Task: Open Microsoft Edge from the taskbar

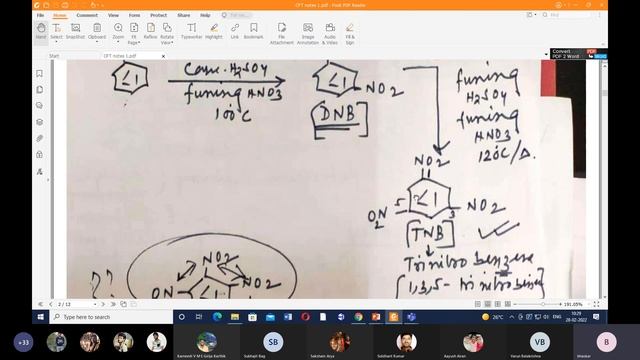Action: [x=217, y=317]
